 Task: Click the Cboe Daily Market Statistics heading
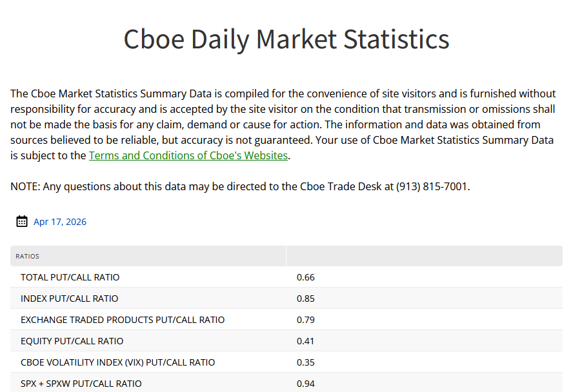[286, 39]
